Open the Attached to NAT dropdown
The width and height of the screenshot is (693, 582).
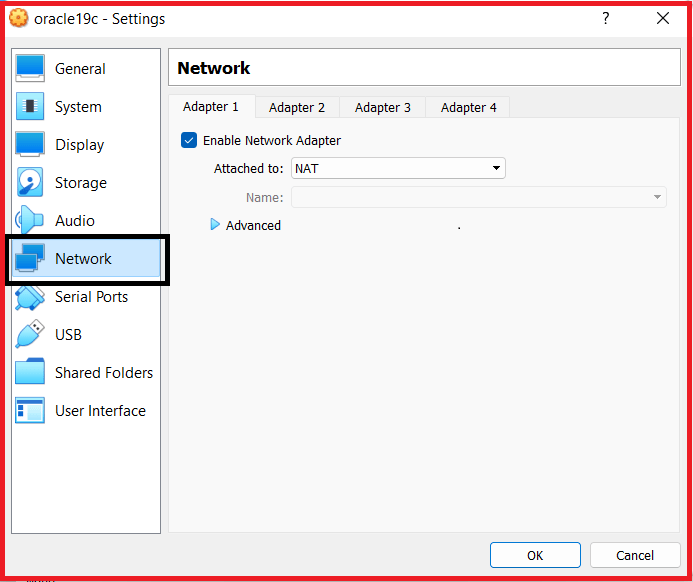[398, 168]
